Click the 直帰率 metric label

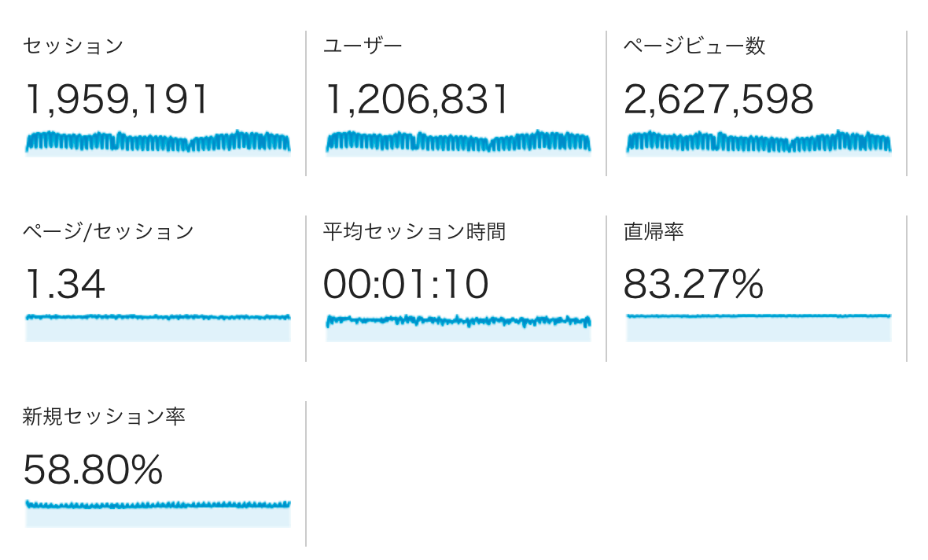point(654,231)
